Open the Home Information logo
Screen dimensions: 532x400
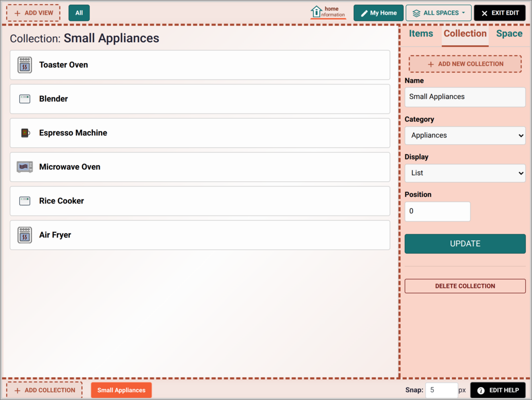coord(328,12)
